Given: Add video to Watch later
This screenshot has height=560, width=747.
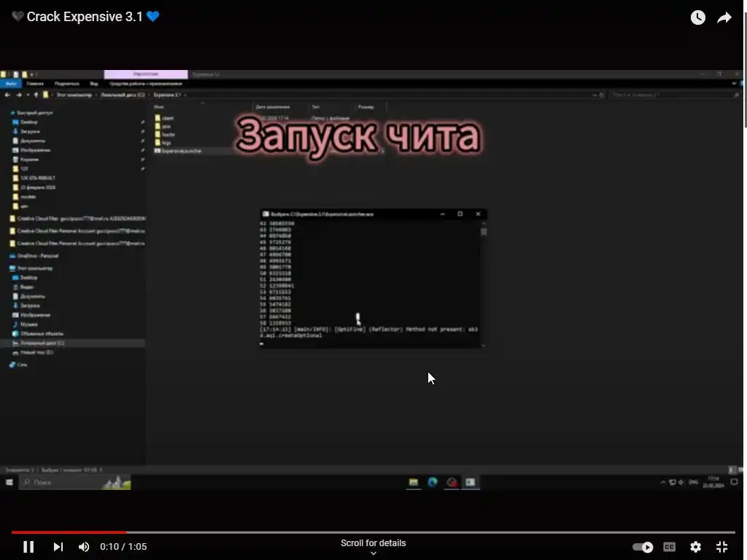Looking at the screenshot, I should [x=697, y=17].
